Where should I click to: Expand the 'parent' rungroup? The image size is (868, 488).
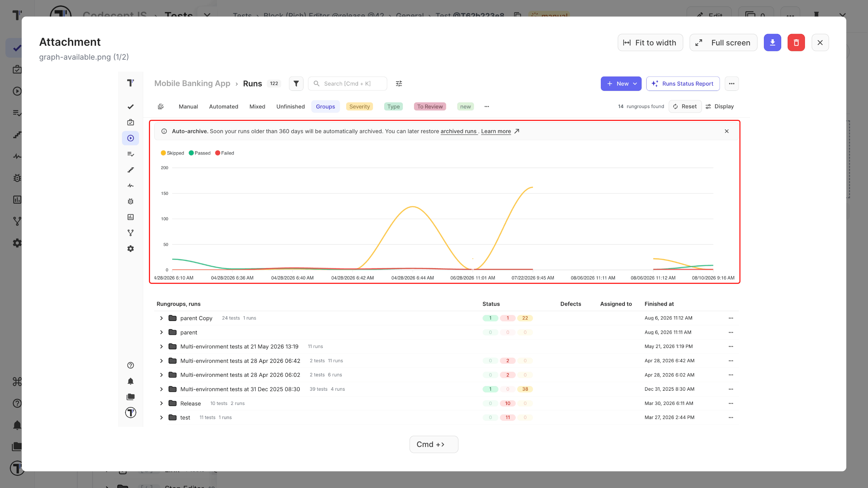tap(161, 332)
